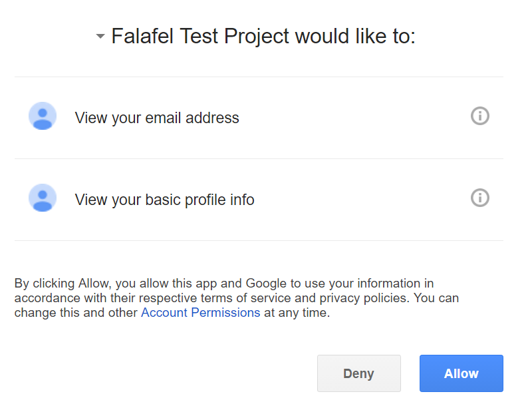Click the disclosure triangle before the title
Screen dimensions: 532x416
(100, 36)
